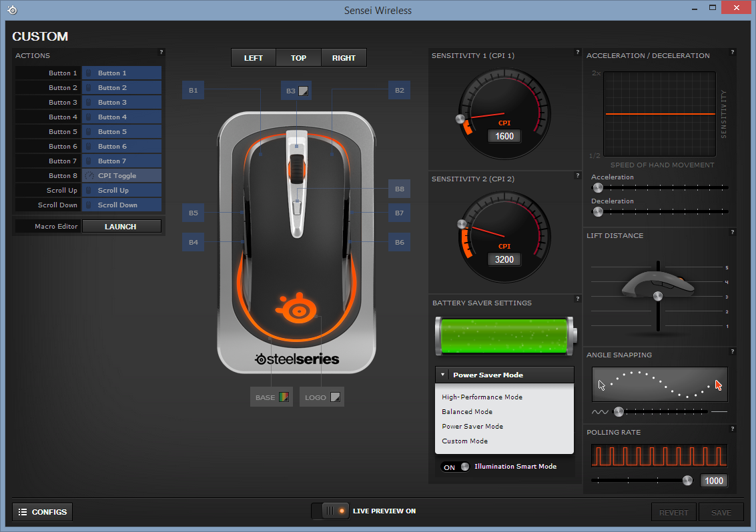Open the Angle Snapping help question mark
The height and width of the screenshot is (532, 756).
tap(733, 352)
